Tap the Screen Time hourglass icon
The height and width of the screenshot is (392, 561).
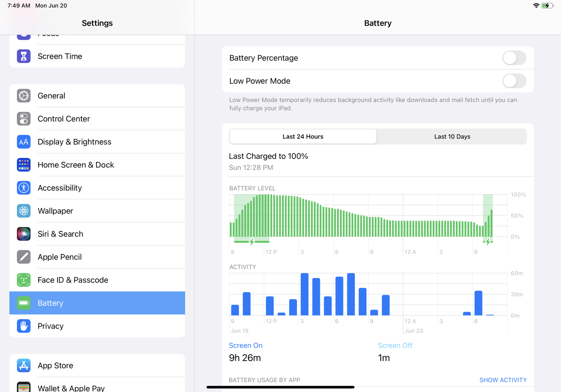(24, 56)
